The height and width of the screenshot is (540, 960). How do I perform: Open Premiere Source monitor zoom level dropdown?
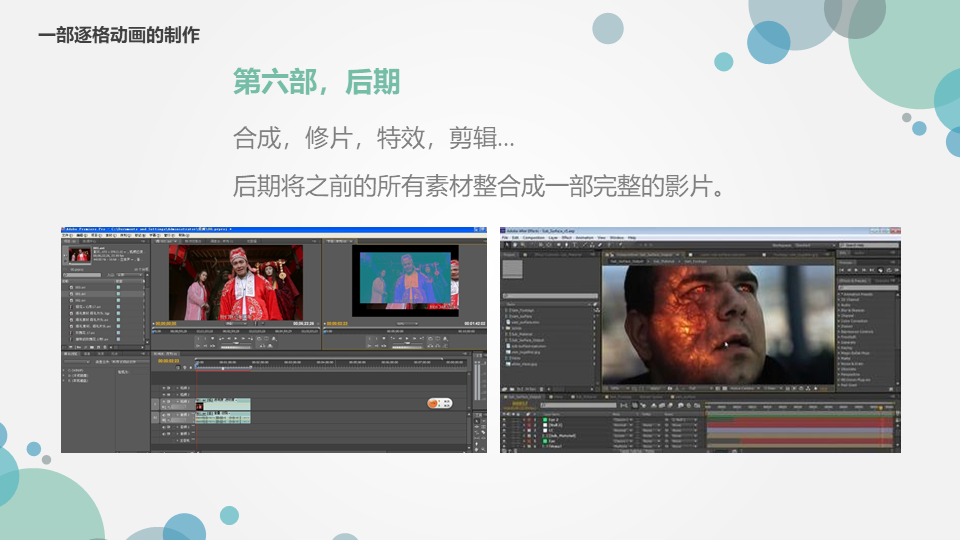click(x=236, y=323)
